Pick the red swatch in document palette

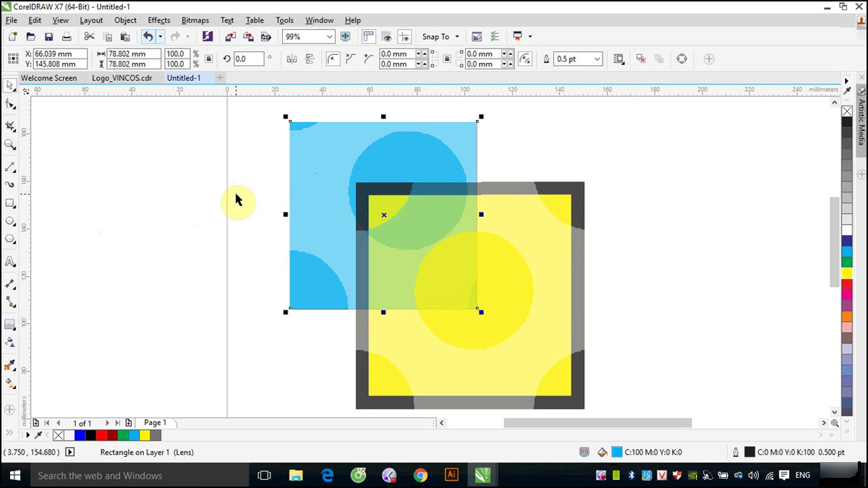pos(101,435)
